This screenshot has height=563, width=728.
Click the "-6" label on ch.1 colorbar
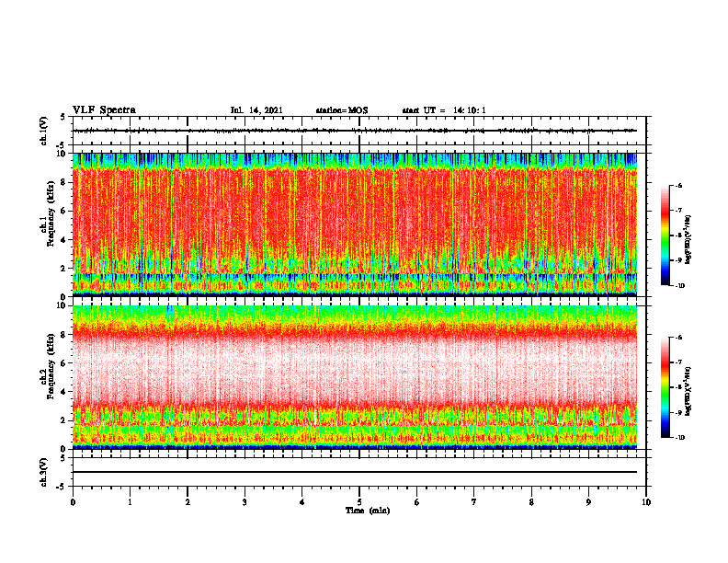pyautogui.click(x=678, y=185)
